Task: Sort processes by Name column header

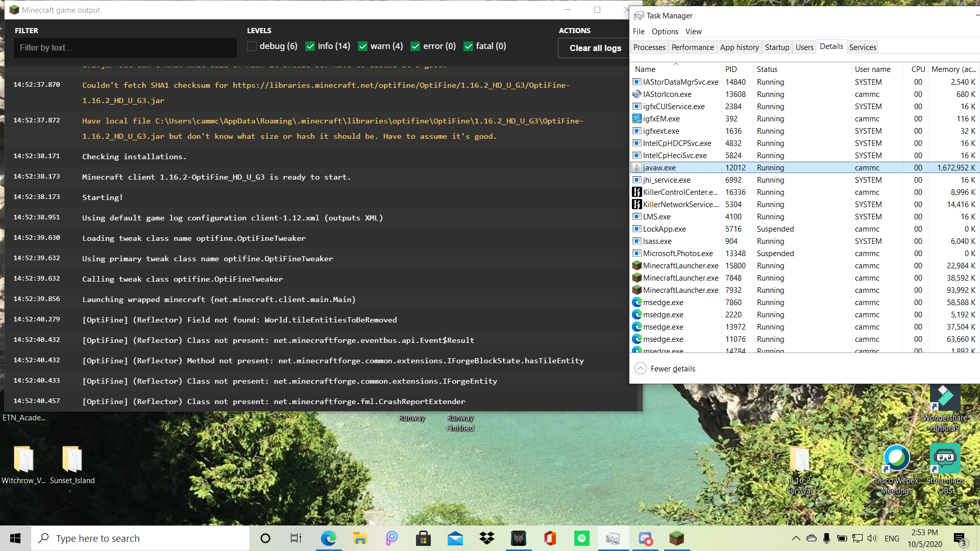Action: (x=645, y=69)
